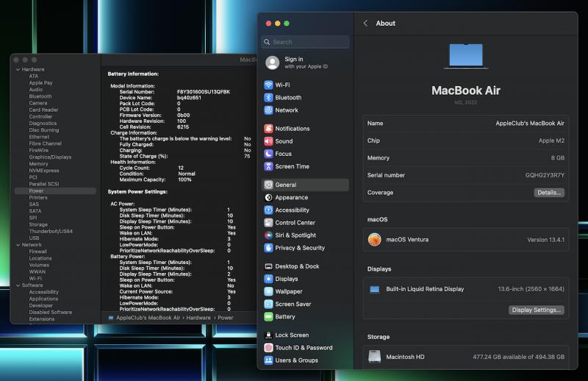
Task: Open the Network globe icon
Action: click(x=268, y=110)
